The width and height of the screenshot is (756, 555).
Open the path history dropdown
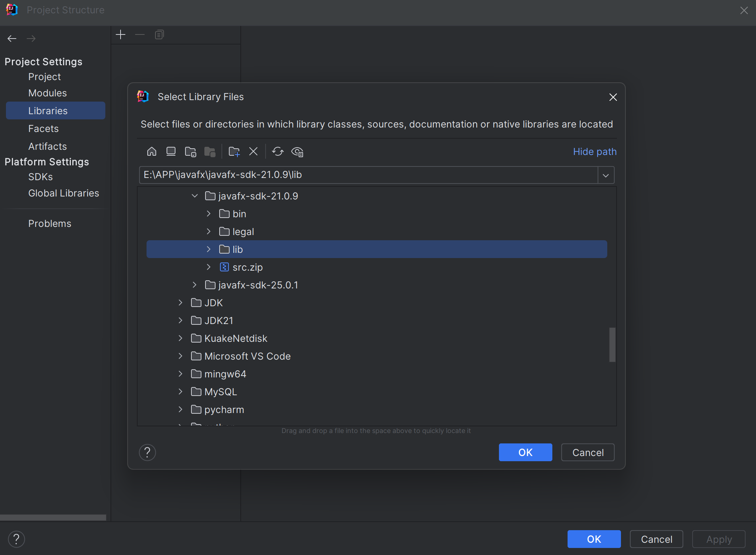(x=606, y=175)
